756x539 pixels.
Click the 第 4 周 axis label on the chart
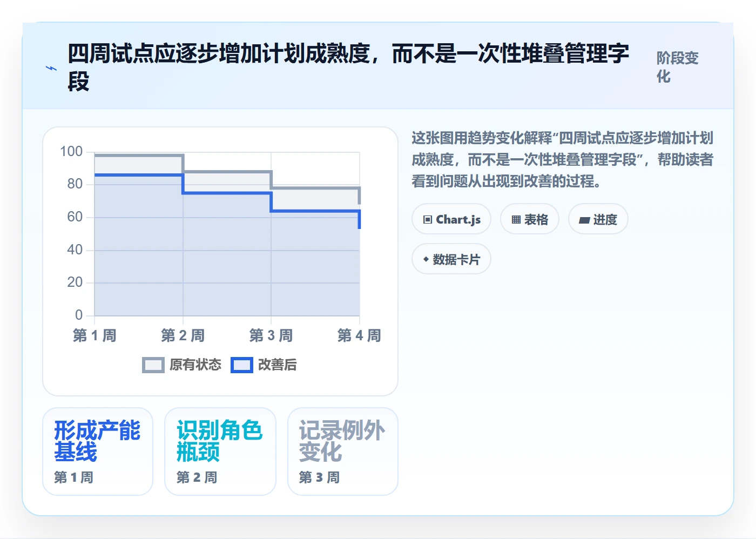click(359, 335)
